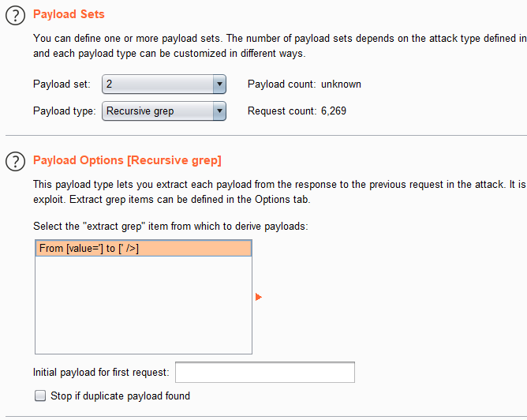Click the "Stop if duplicate payload found" label text
Screen dimensions: 527x420
pyautogui.click(x=120, y=396)
